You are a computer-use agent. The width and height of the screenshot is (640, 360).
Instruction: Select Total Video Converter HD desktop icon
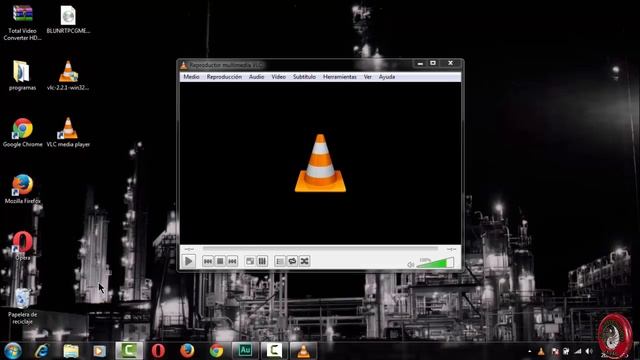(x=22, y=22)
